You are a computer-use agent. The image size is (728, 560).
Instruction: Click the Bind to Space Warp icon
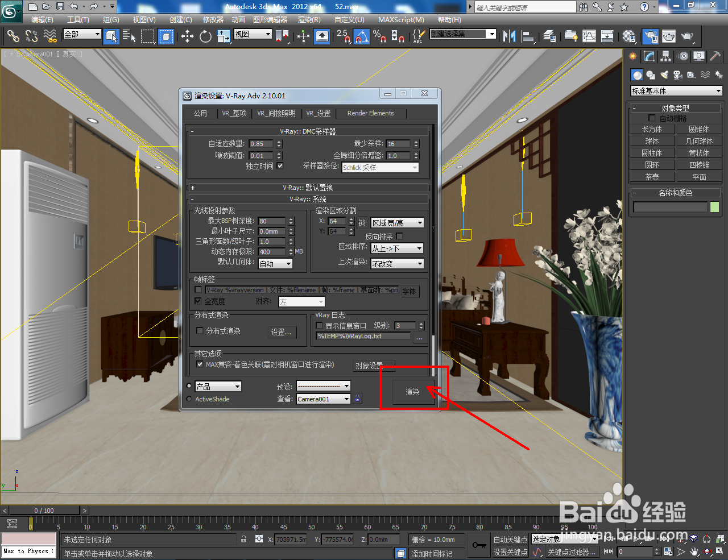click(50, 36)
